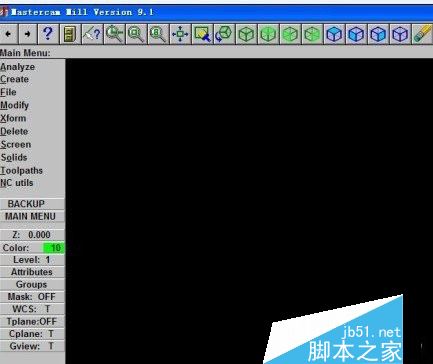Open the Xform menu

13,118
